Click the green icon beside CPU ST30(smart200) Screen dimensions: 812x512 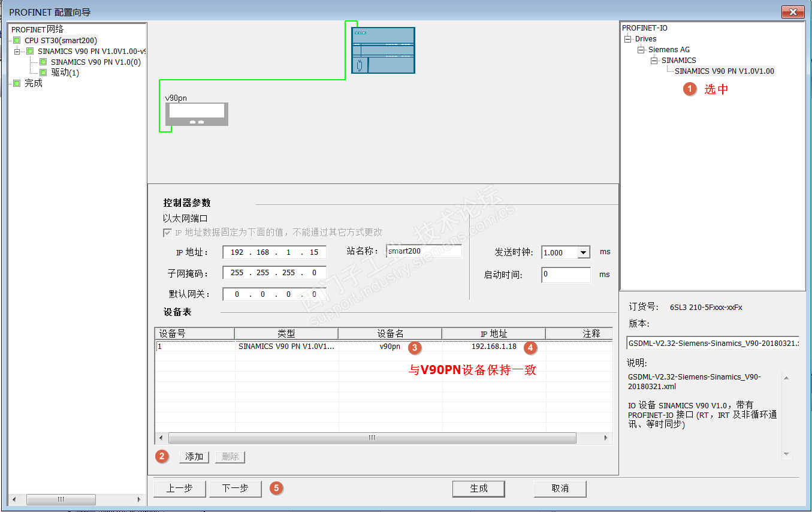pyautogui.click(x=17, y=41)
